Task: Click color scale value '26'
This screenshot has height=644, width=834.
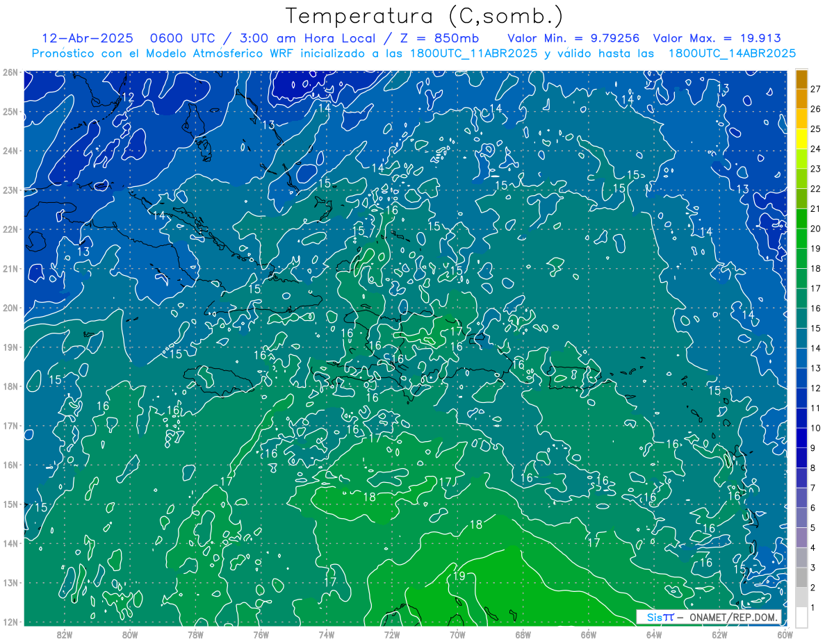Action: click(816, 109)
